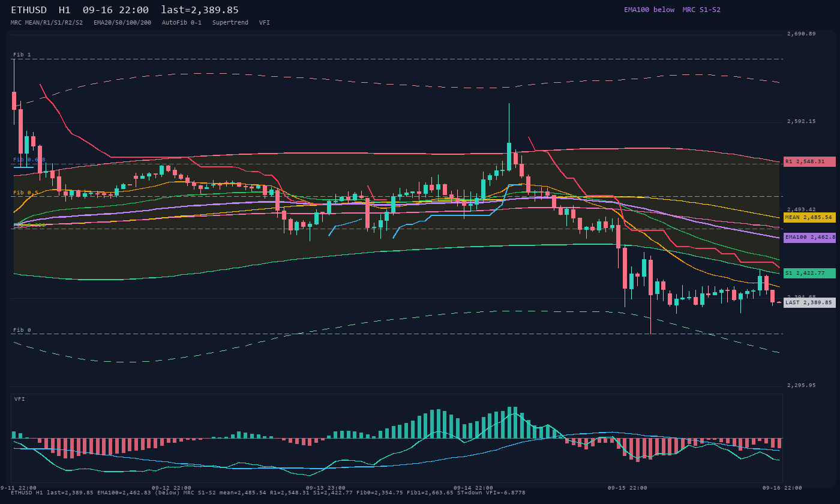Click the 'VFI' legend entry in the header

tap(265, 22)
